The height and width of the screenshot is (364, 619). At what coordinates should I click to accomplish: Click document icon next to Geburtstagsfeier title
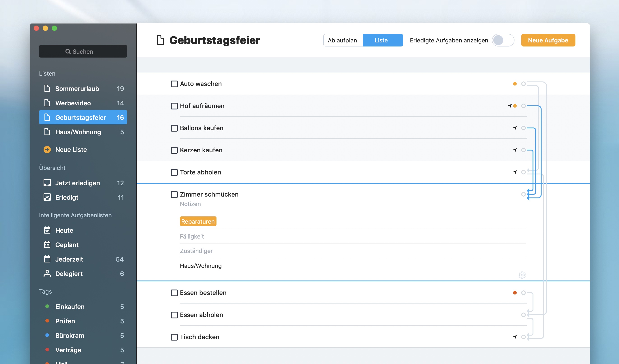pyautogui.click(x=161, y=40)
